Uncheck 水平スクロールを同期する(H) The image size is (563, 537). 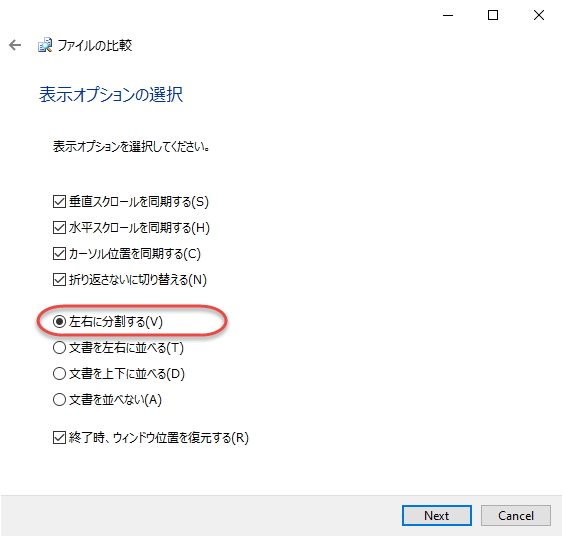(59, 228)
